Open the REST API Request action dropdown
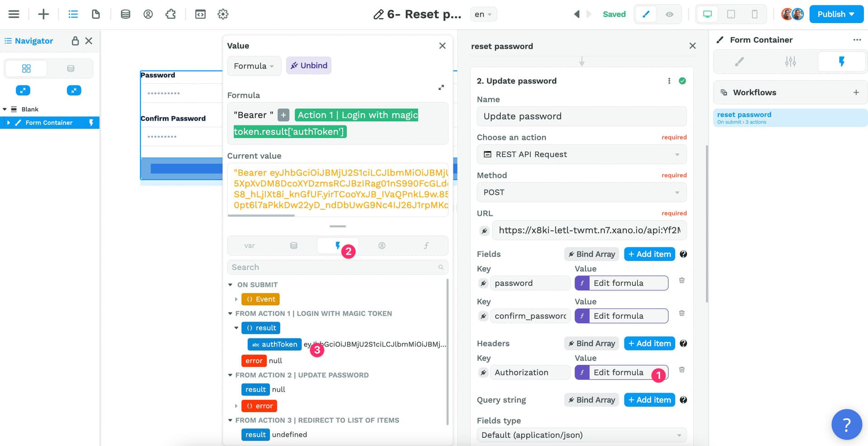Screen dimensions: 868x446 (581, 154)
